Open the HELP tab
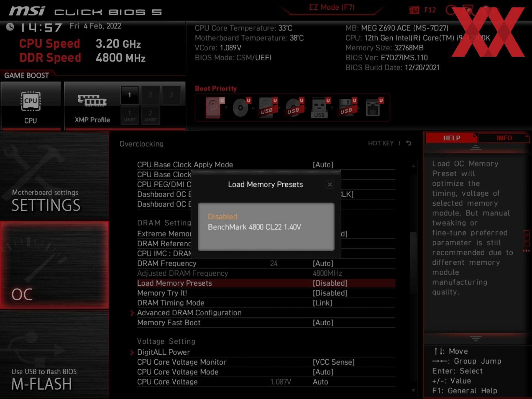 tap(452, 138)
